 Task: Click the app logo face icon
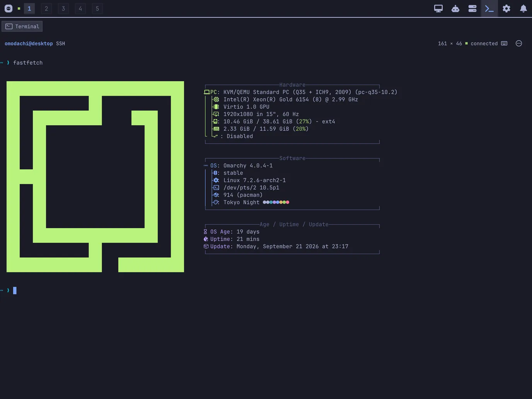[9, 9]
